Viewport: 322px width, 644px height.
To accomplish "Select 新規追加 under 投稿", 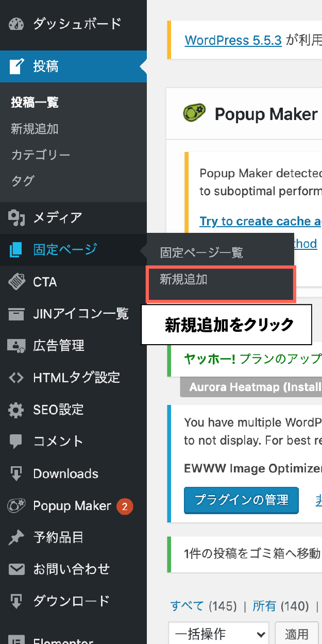I will pyautogui.click(x=35, y=129).
